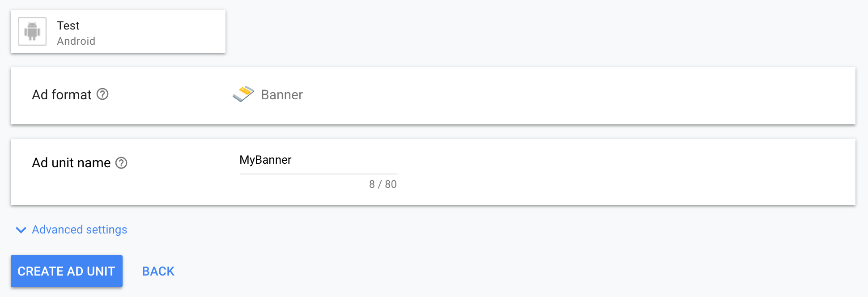The height and width of the screenshot is (297, 868).
Task: Focus the MyBanner ad unit name field
Action: coord(318,160)
